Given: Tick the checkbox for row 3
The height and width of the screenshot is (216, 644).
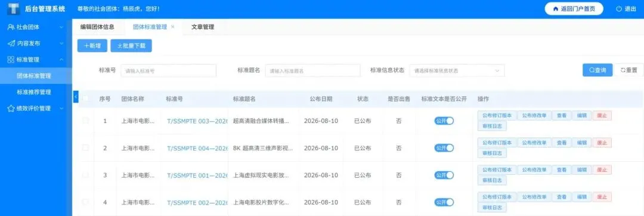Looking at the screenshot, I should tap(85, 175).
